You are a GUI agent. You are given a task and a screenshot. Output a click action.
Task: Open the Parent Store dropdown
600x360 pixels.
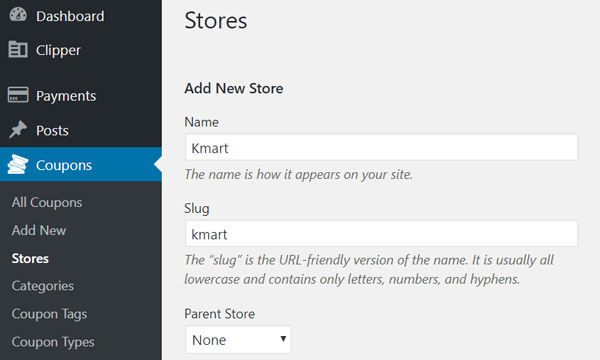pos(238,340)
